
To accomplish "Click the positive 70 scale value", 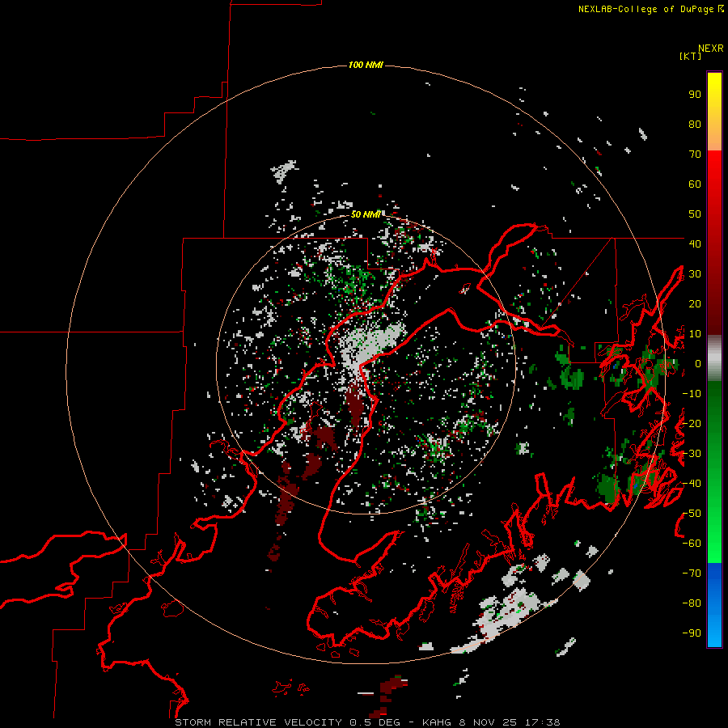I will (695, 154).
